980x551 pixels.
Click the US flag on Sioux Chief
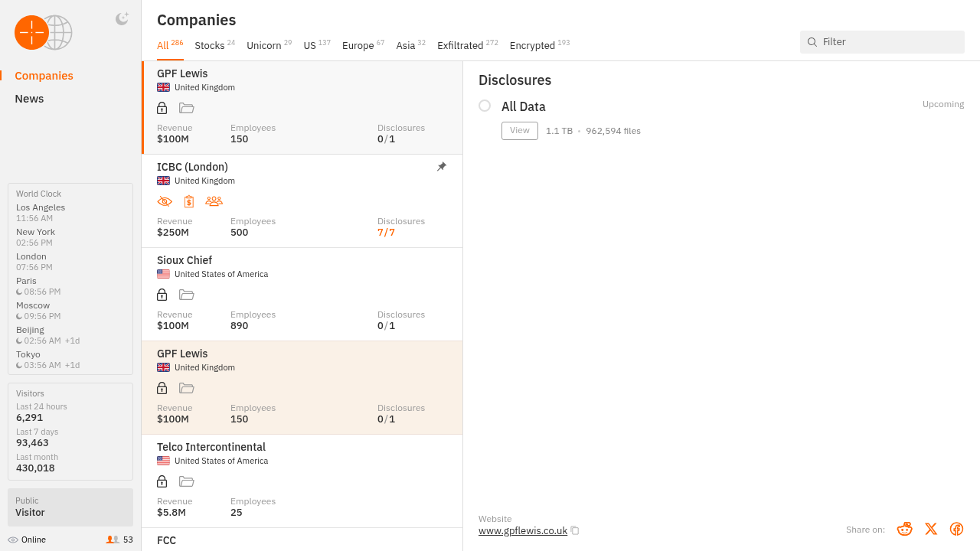[x=163, y=274]
